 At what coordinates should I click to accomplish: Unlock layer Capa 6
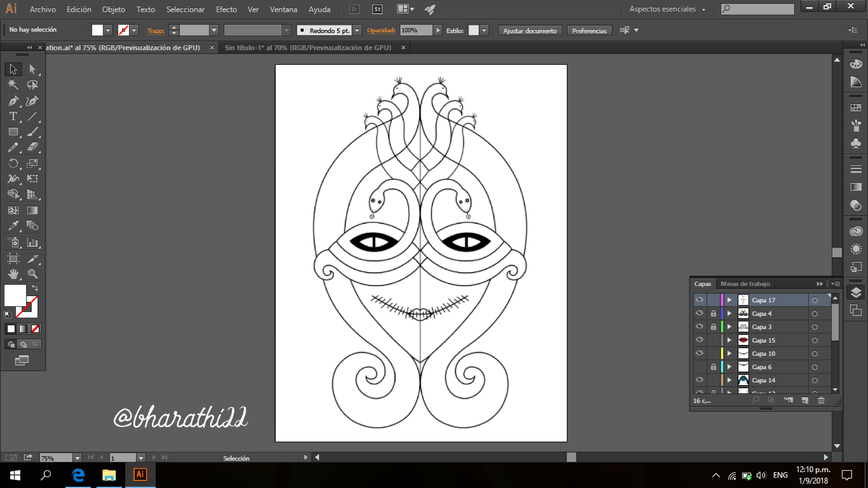click(713, 367)
